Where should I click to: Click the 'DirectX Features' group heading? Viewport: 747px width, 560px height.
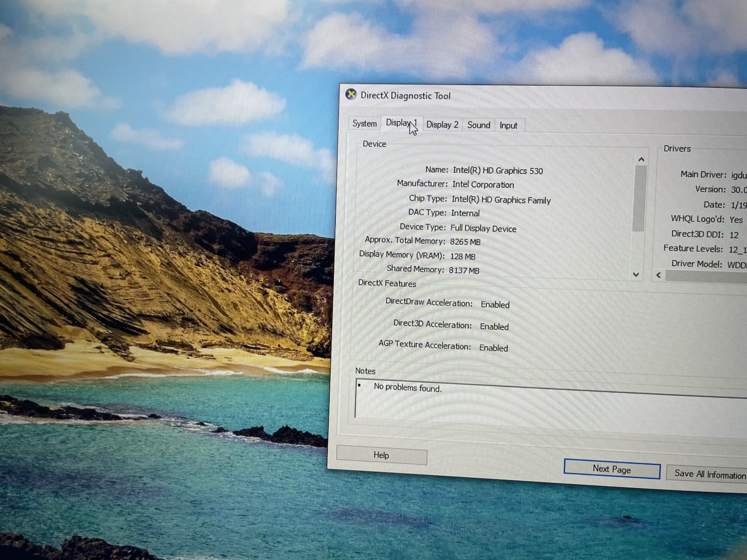[387, 283]
